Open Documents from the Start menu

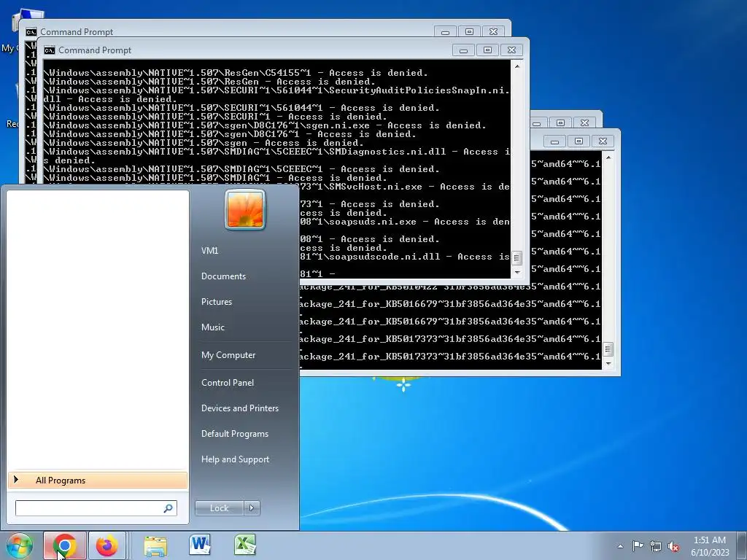(223, 276)
